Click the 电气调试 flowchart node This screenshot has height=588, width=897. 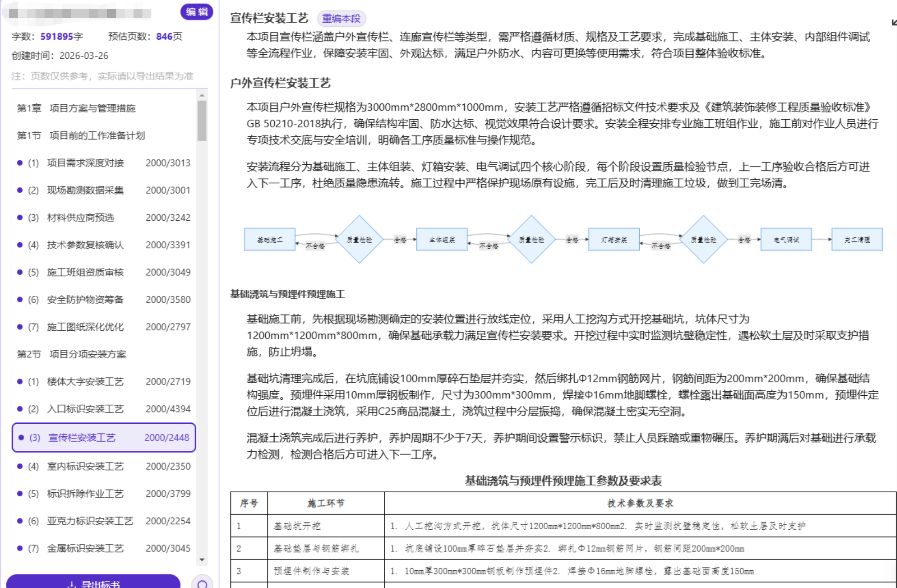point(786,239)
